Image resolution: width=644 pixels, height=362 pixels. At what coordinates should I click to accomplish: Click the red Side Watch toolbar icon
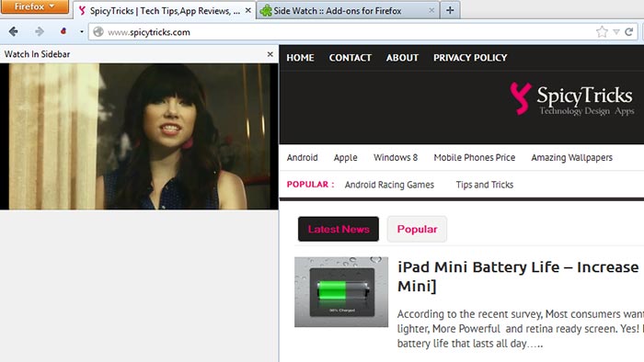tap(63, 31)
